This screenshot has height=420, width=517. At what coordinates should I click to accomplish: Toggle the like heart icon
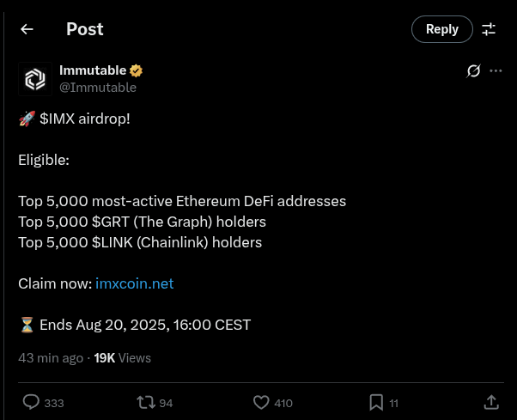(x=262, y=402)
